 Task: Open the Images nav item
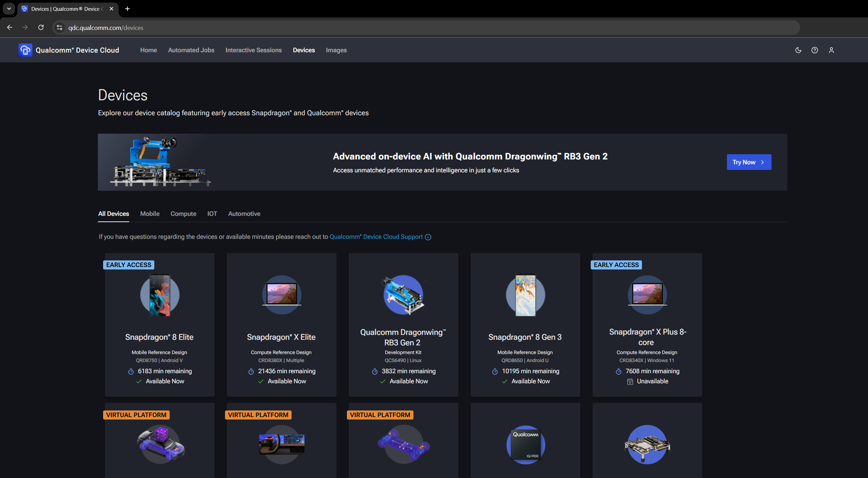pos(336,50)
